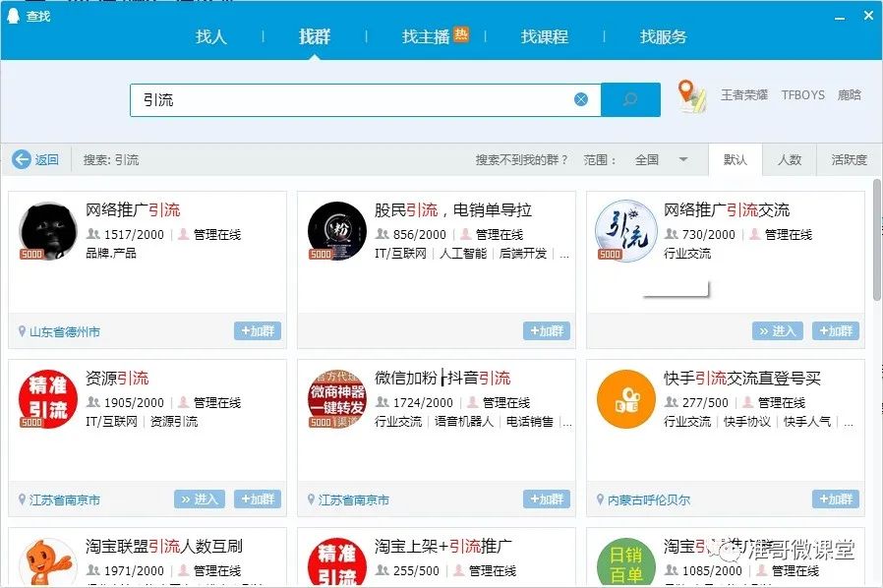Open avatar of 网络推广引流 group
Screen dimensions: 883x588
coord(48,231)
